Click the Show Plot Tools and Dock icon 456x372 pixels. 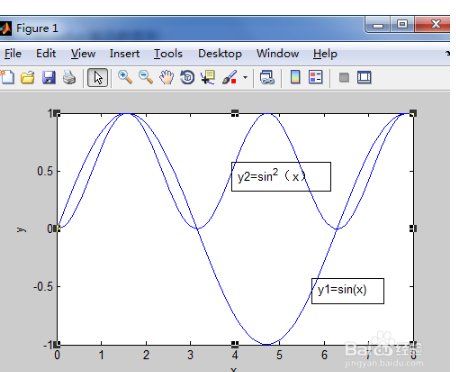click(x=364, y=77)
